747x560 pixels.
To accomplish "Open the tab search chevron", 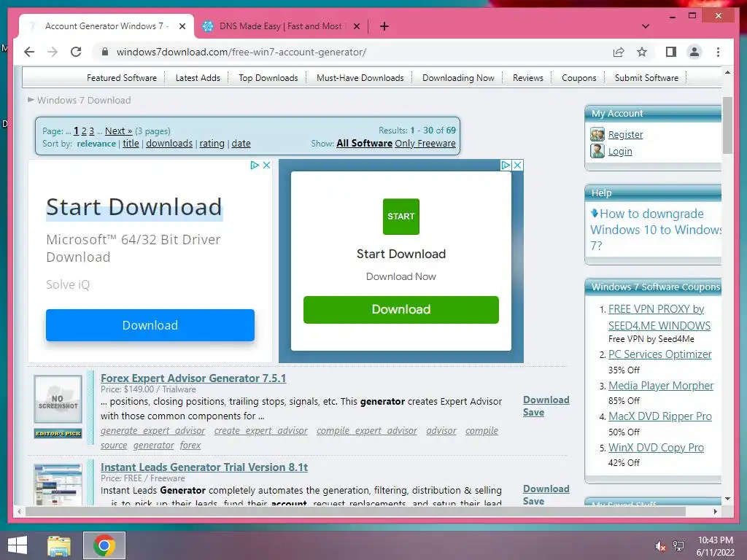I will 646,26.
